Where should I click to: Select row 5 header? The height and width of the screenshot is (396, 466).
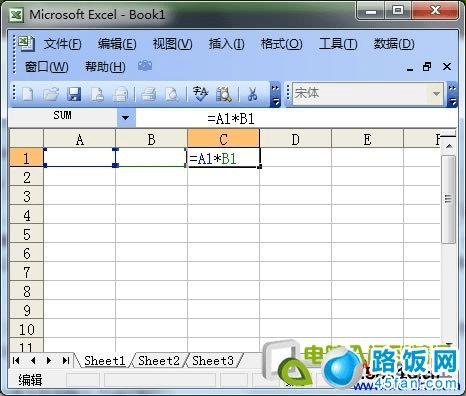26,234
